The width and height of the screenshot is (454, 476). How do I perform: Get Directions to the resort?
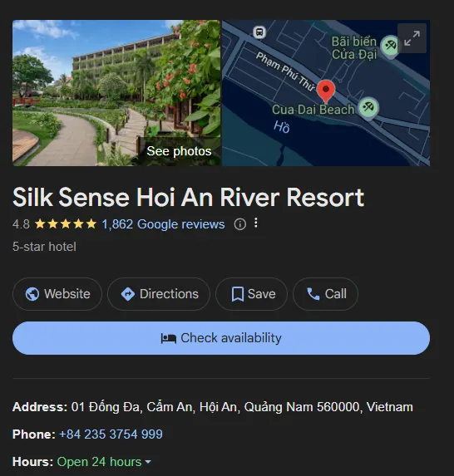159,294
